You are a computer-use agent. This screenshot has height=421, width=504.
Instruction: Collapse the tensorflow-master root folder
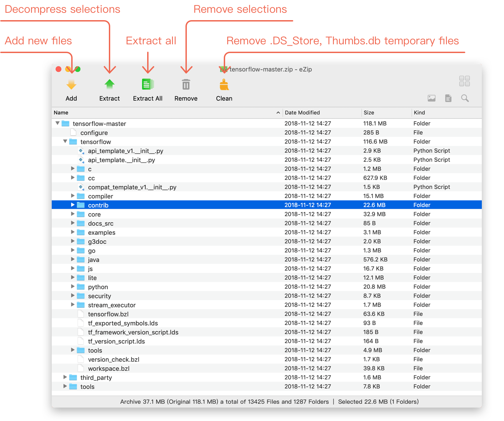(57, 123)
